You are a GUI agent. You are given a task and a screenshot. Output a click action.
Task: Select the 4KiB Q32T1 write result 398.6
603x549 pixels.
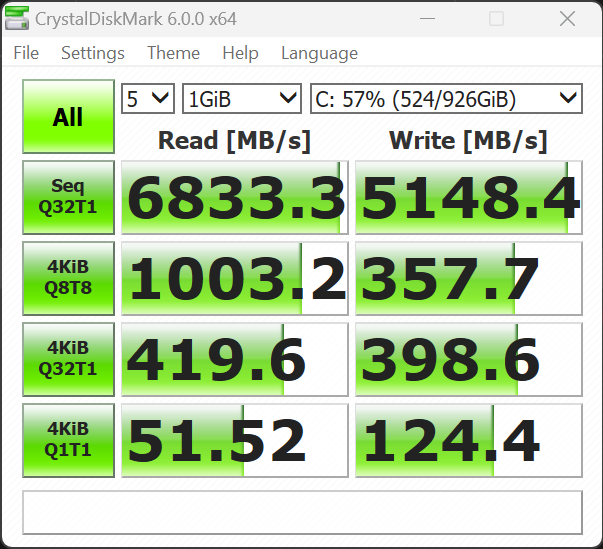pyautogui.click(x=469, y=359)
